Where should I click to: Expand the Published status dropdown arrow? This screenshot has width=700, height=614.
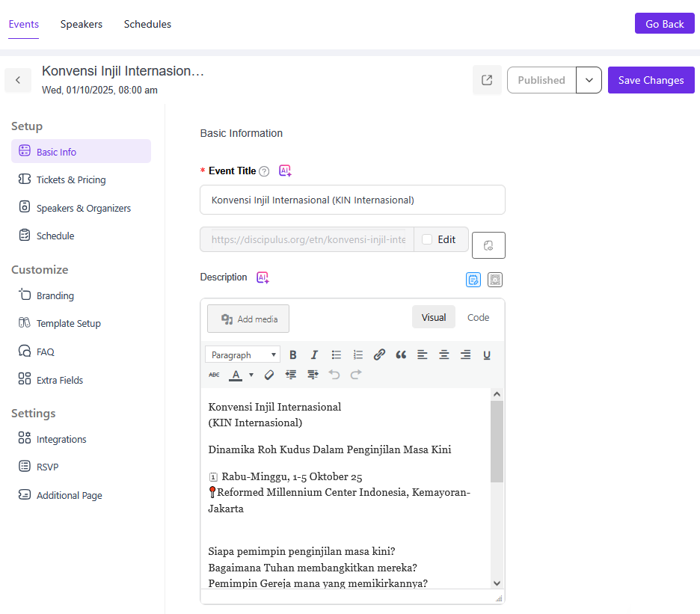(589, 80)
